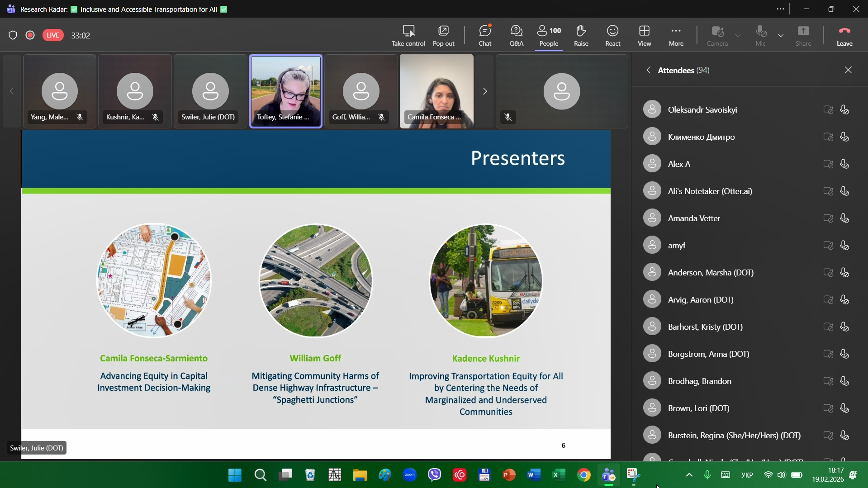The height and width of the screenshot is (488, 868).
Task: Open Google Chrome from the taskbar
Action: 584,475
